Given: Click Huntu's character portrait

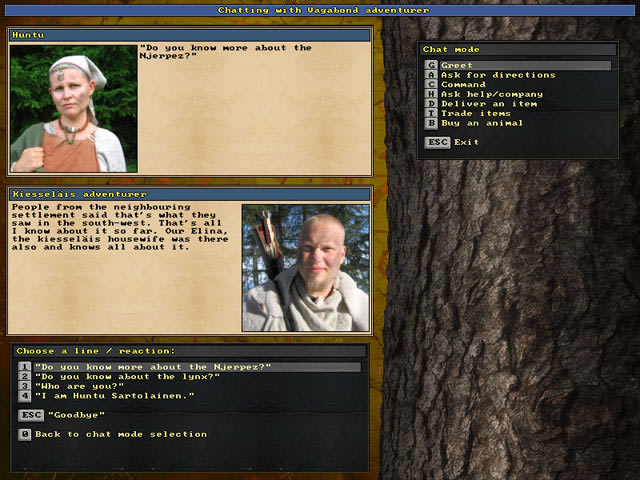Looking at the screenshot, I should (73, 108).
